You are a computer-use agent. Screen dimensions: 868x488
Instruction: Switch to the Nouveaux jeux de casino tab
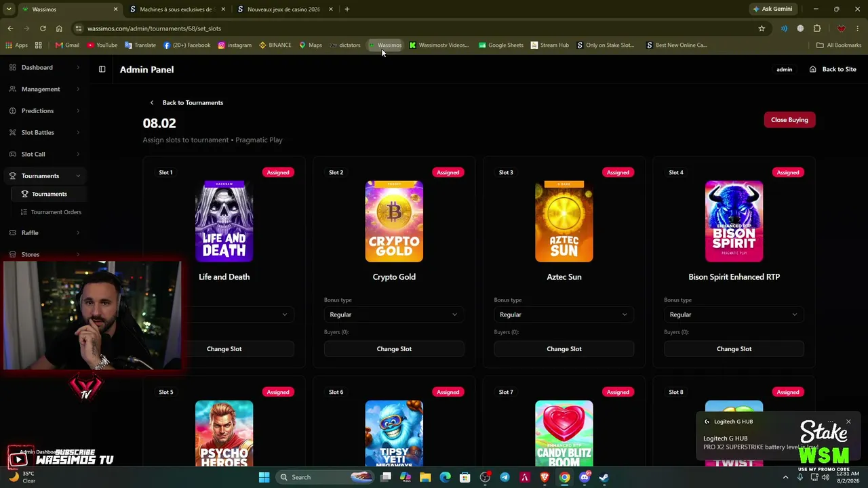coord(285,9)
